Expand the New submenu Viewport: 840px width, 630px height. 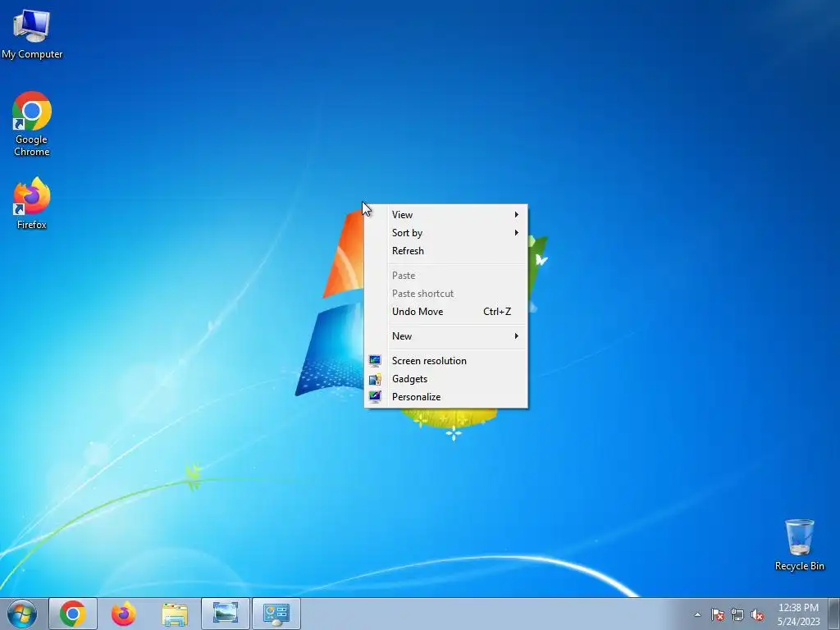(445, 336)
